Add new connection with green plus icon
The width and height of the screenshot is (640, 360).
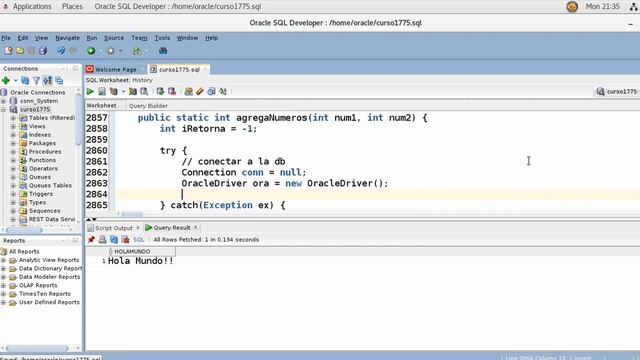coord(6,80)
